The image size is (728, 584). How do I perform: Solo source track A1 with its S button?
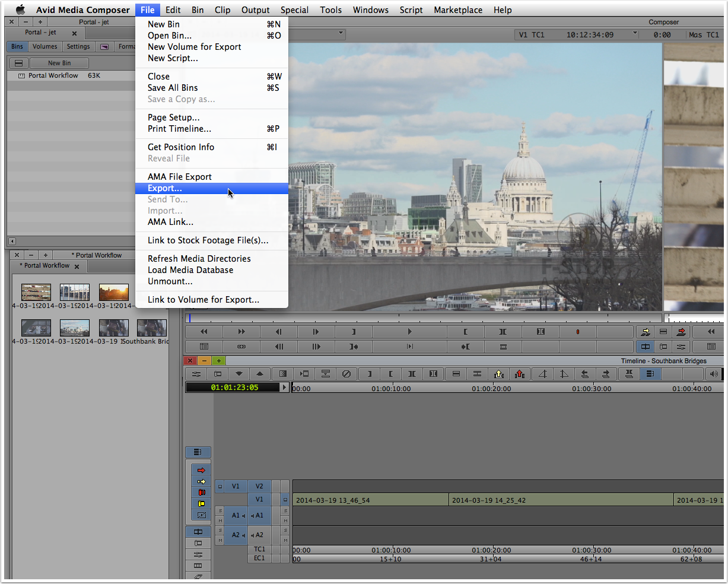click(x=220, y=511)
